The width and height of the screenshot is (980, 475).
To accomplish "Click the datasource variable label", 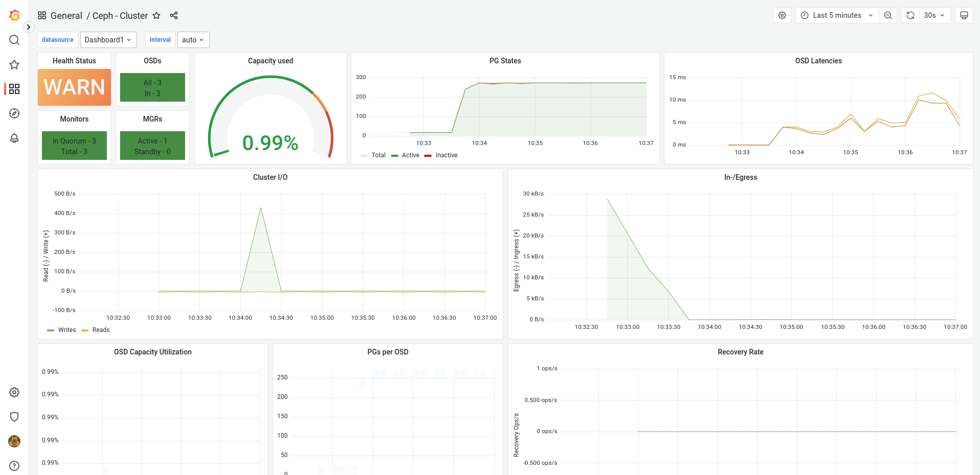I will [x=58, y=40].
